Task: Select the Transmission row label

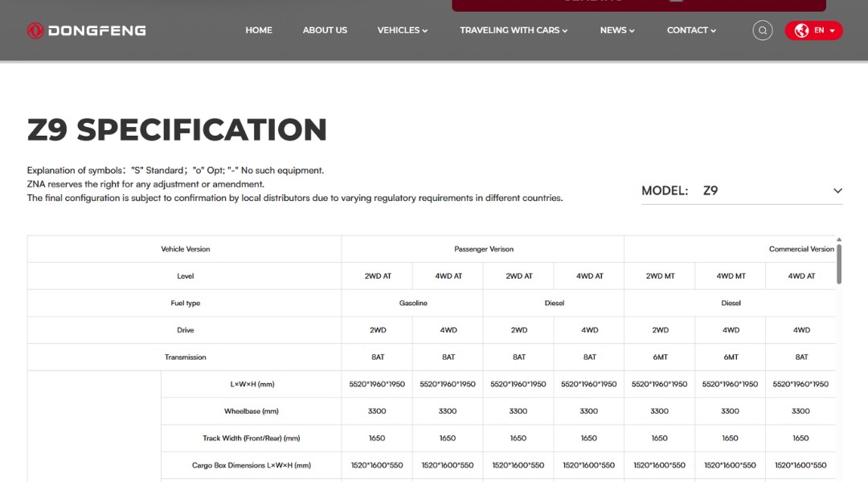Action: pos(186,357)
